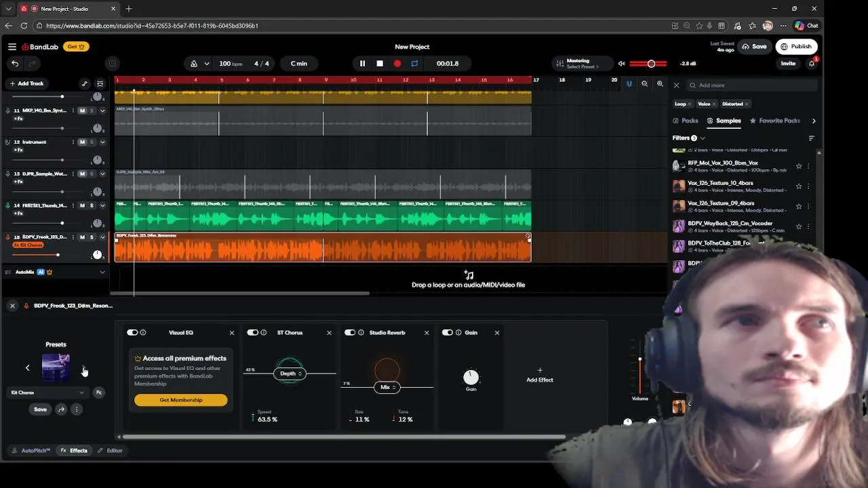
Task: Mute track 14 FRBTSE1_Thumb
Action: click(82, 205)
